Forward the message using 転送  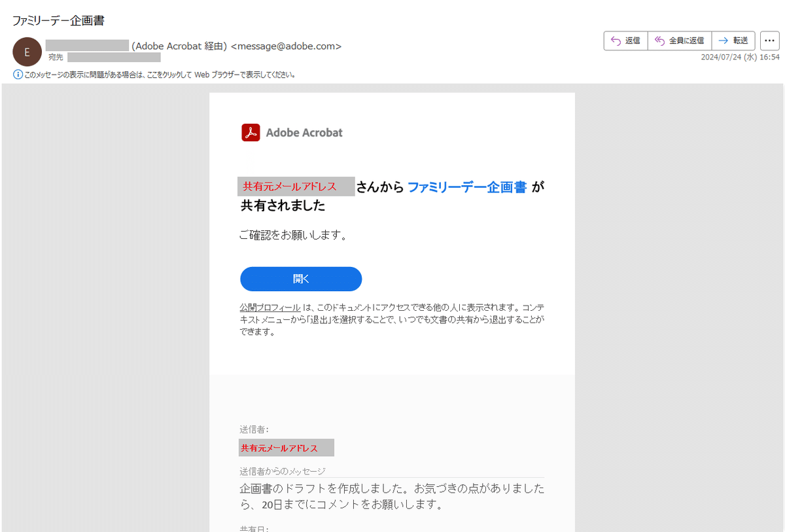click(733, 41)
